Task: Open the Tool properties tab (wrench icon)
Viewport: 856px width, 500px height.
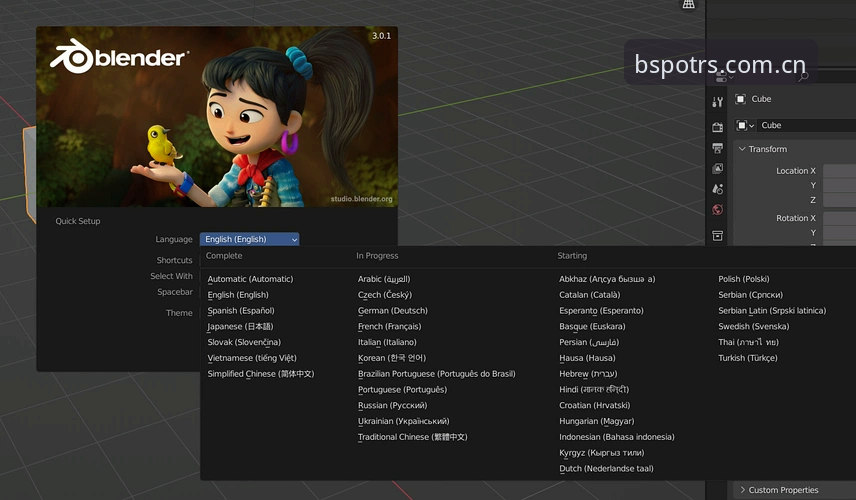Action: coord(717,102)
